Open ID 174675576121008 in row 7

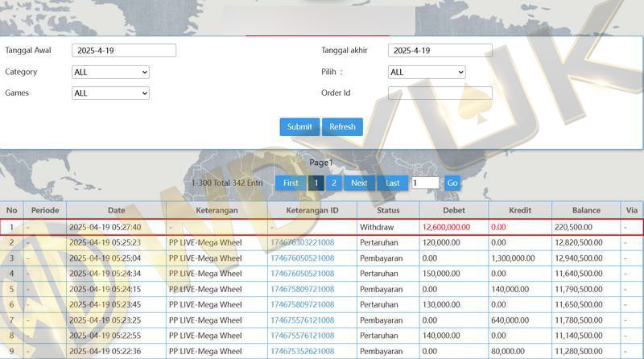[303, 320]
